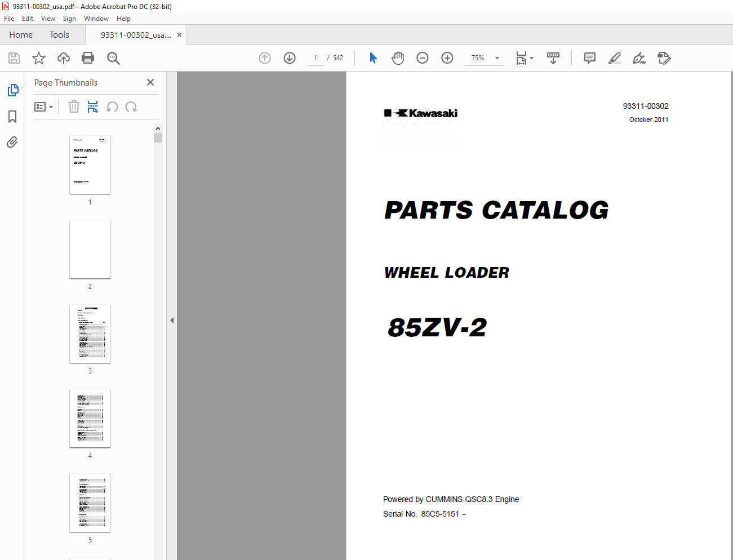Click the Kawasaki logo on page
This screenshot has width=733, height=560.
421,113
